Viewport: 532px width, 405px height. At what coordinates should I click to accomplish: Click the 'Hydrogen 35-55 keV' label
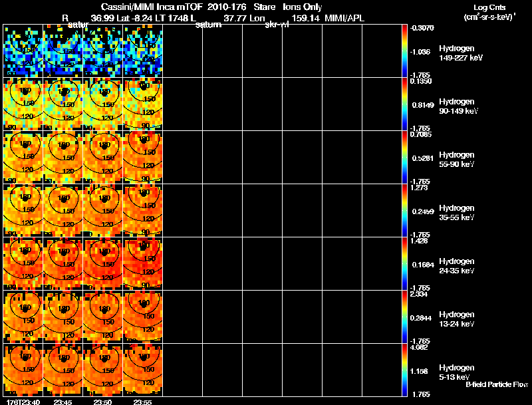pos(457,213)
